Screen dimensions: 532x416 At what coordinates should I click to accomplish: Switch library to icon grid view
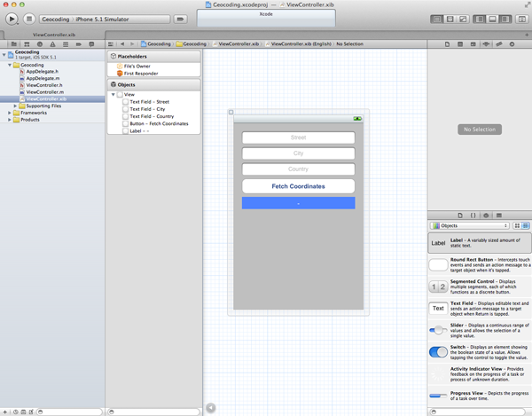517,225
